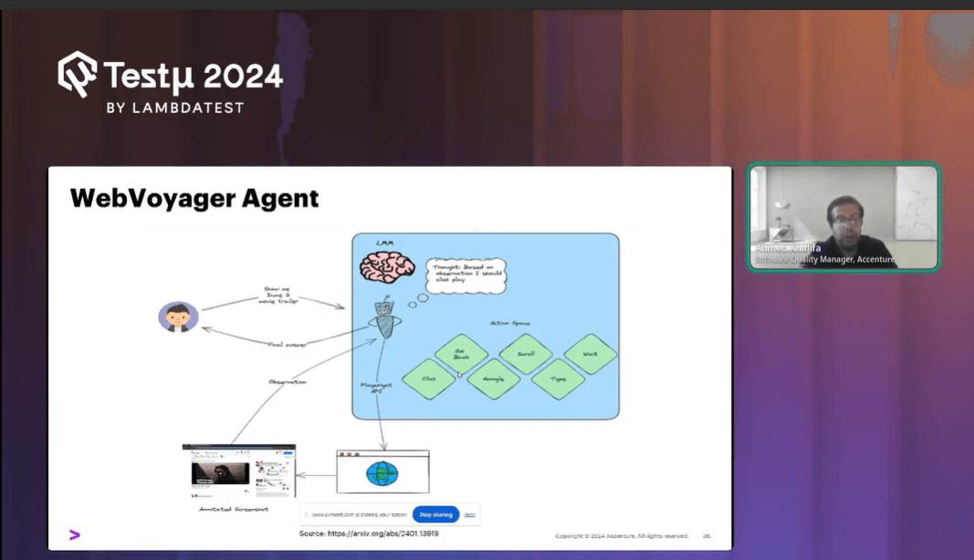
Task: Select the Go Back action diamond
Action: coord(461,354)
